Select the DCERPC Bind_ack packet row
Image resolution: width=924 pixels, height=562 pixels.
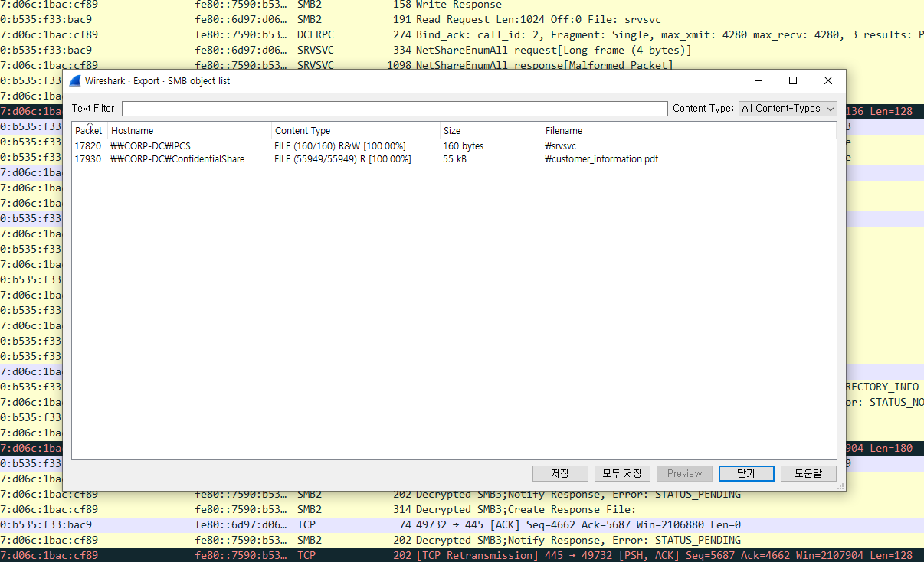pyautogui.click(x=462, y=34)
